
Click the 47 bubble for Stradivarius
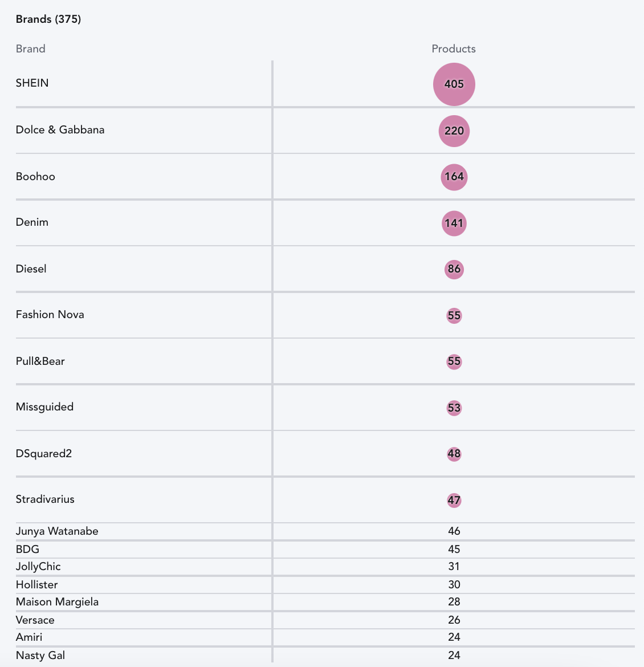[454, 501]
